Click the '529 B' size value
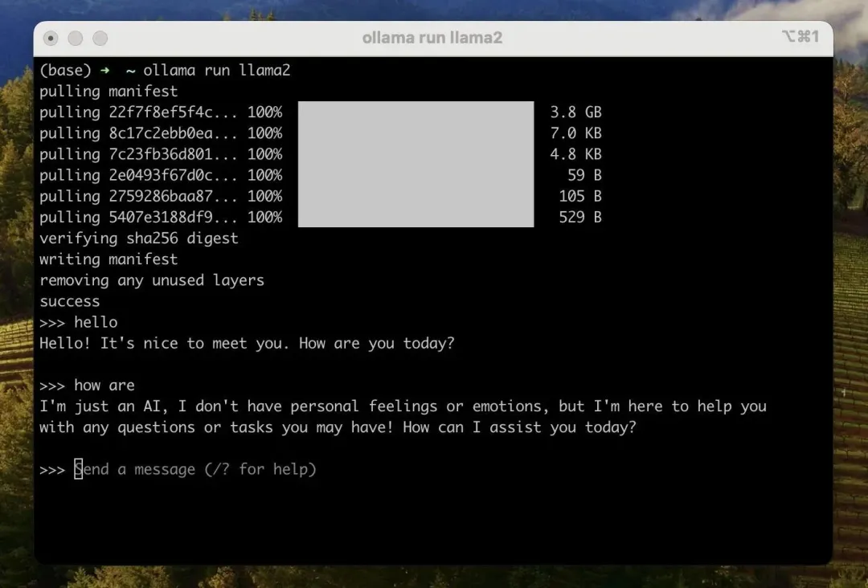 point(580,217)
